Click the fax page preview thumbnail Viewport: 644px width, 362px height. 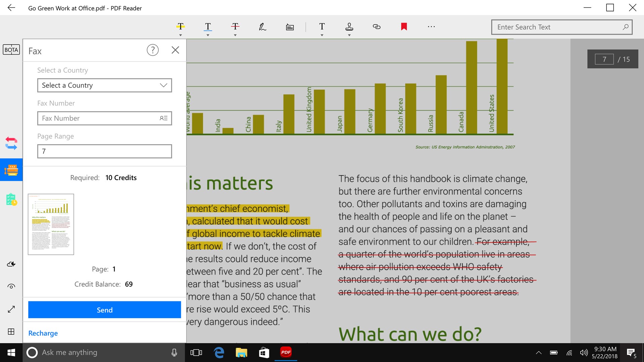coord(50,224)
